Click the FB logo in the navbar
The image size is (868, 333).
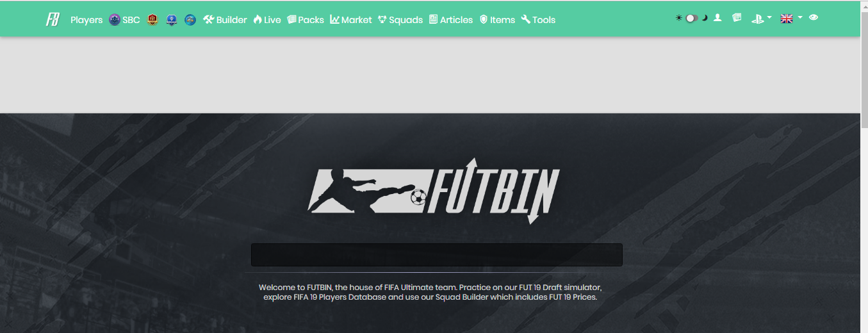click(53, 19)
